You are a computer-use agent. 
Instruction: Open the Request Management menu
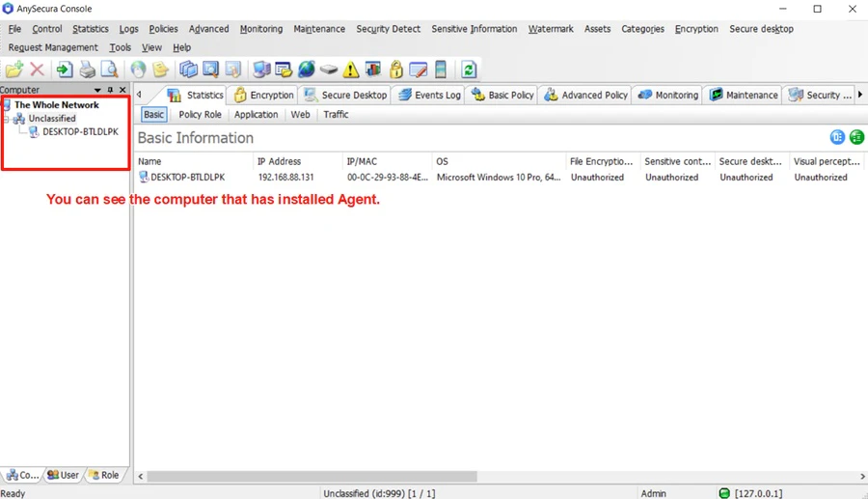coord(53,47)
